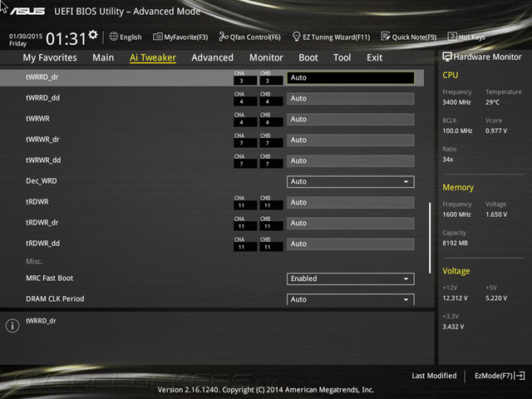The width and height of the screenshot is (532, 399).
Task: Click the globe language icon
Action: point(114,37)
